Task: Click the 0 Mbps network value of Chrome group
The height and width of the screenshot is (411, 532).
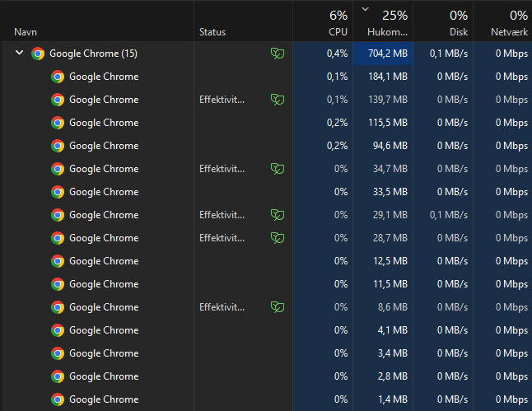Action: coord(511,54)
